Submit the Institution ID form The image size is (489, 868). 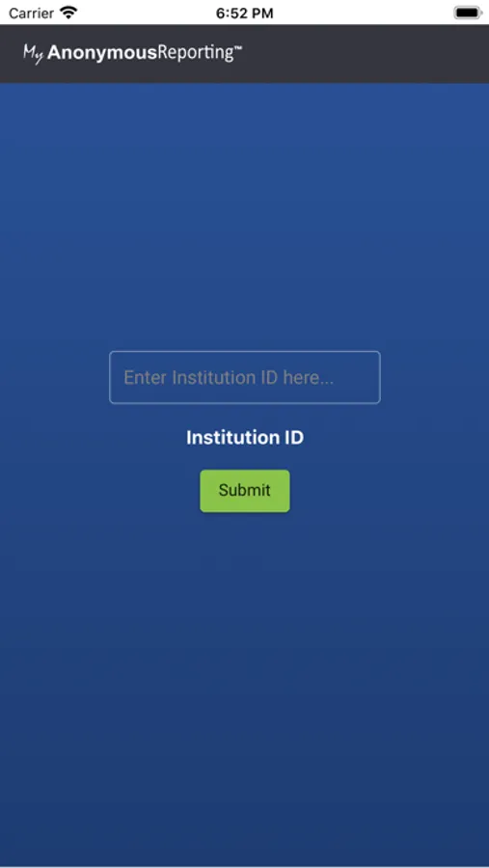[245, 491]
